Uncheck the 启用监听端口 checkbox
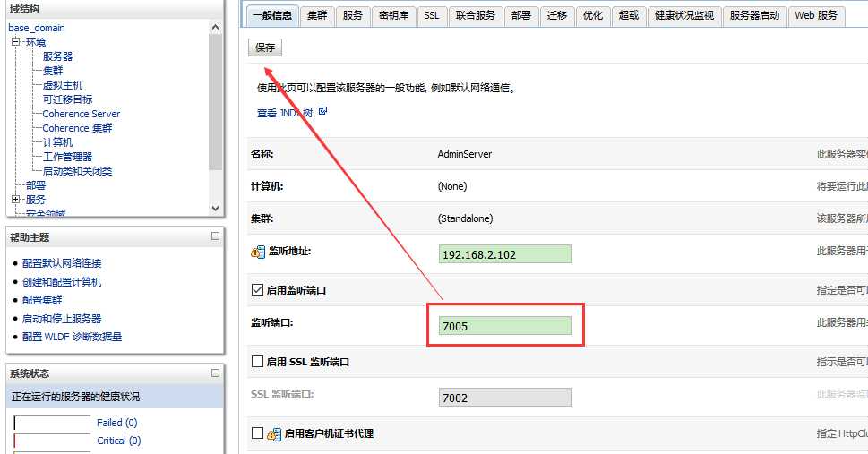This screenshot has height=454, width=868. click(257, 289)
